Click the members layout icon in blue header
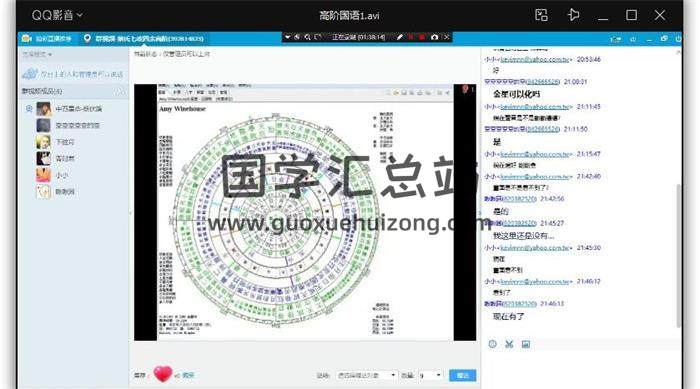Image resolution: width=700 pixels, height=389 pixels. coord(616,39)
